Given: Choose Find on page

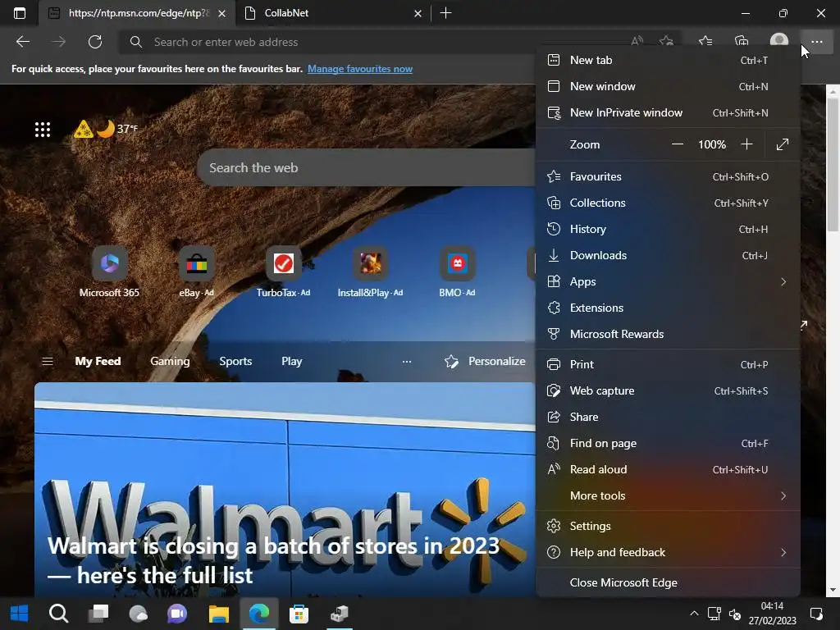Looking at the screenshot, I should click(x=668, y=443).
